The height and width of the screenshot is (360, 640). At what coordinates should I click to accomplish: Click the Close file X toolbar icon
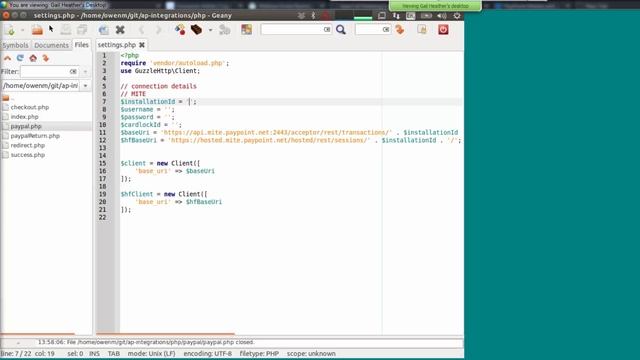point(120,30)
